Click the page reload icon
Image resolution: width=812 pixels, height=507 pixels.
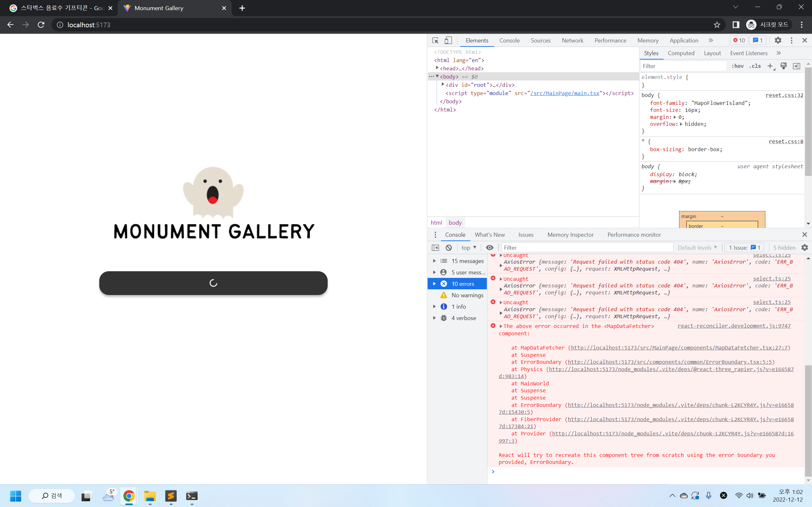pyautogui.click(x=41, y=25)
